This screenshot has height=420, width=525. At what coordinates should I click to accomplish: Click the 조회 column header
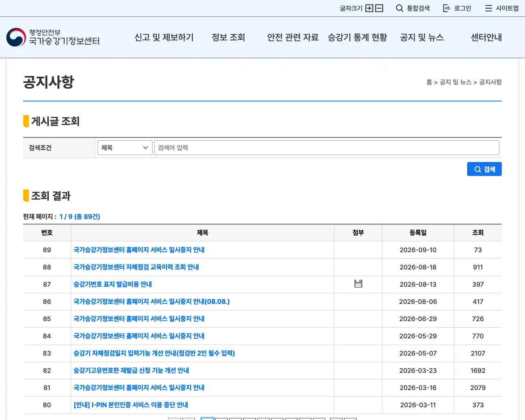click(x=478, y=233)
